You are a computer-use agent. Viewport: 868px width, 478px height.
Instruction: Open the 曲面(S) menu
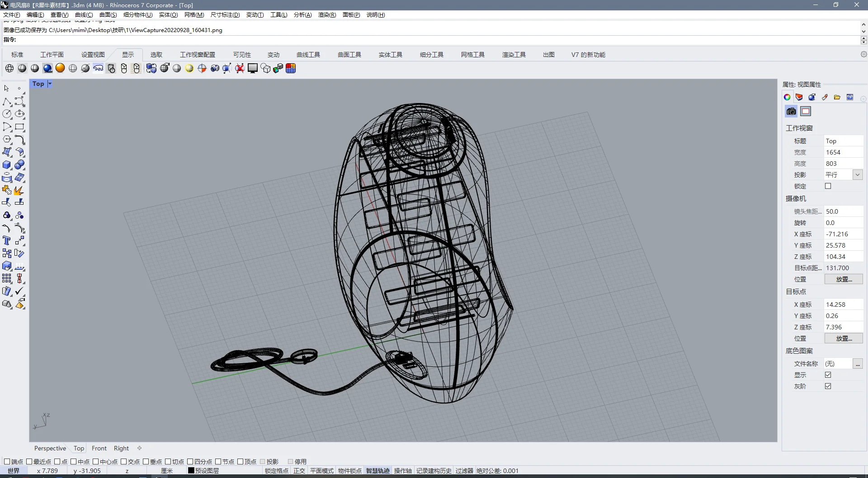point(108,15)
